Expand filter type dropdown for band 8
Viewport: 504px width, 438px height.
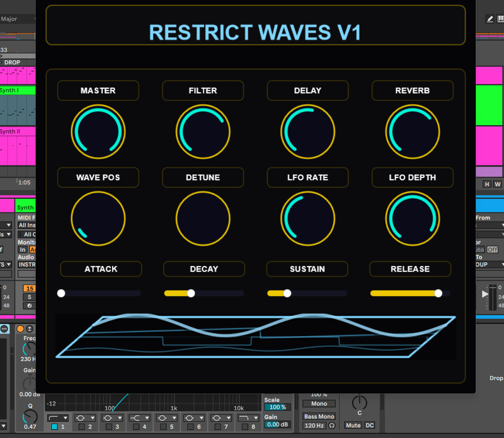pyautogui.click(x=249, y=418)
